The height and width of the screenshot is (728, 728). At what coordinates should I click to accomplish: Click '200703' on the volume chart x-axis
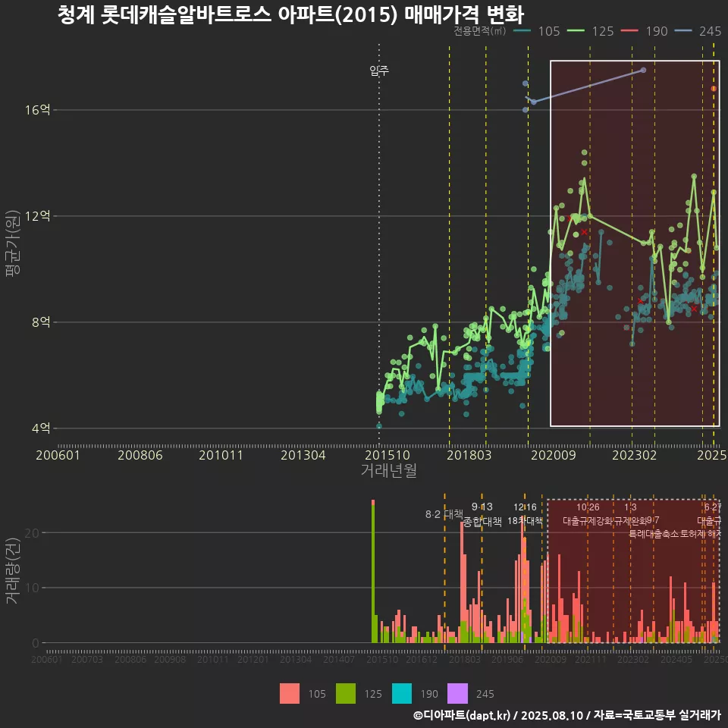[87, 659]
